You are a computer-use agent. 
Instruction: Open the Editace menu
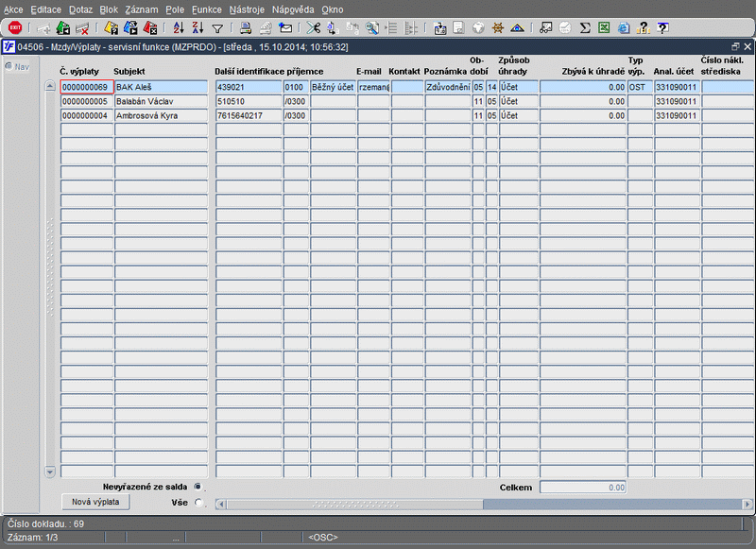tap(45, 9)
